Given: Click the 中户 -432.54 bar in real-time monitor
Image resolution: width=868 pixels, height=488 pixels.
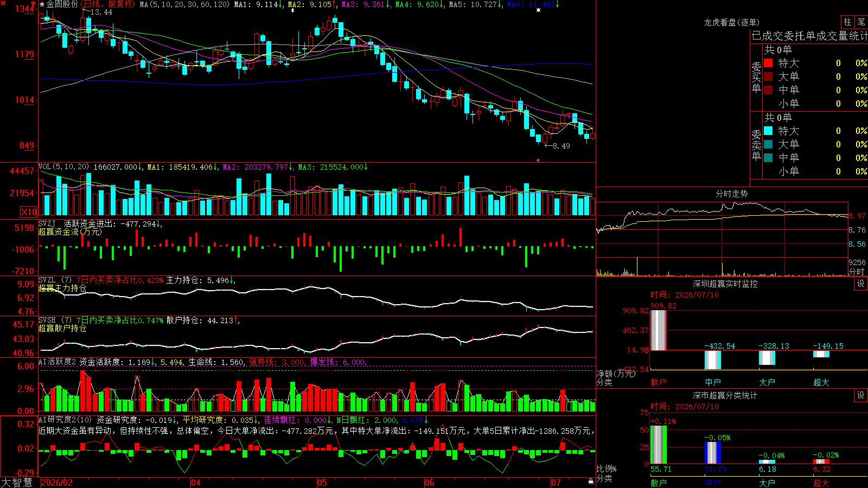Looking at the screenshot, I should pos(713,360).
